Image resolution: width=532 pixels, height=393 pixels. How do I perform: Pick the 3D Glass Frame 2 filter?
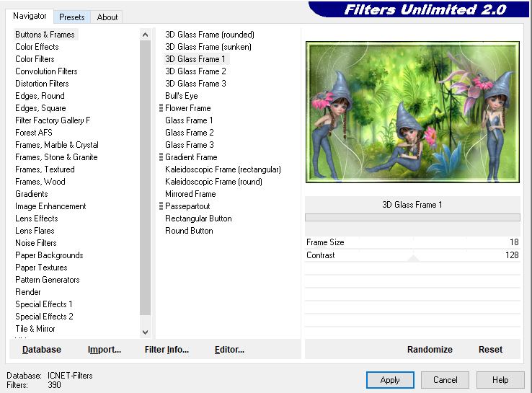coord(195,71)
